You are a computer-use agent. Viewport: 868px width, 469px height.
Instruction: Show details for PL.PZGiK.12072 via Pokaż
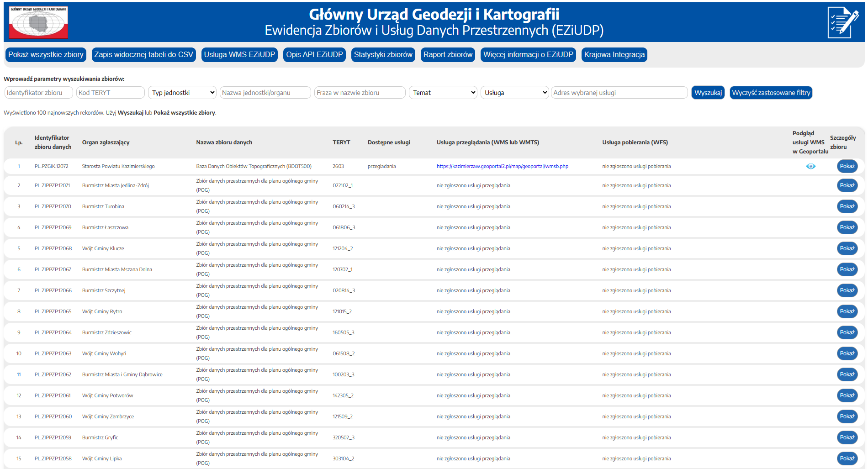pyautogui.click(x=847, y=166)
